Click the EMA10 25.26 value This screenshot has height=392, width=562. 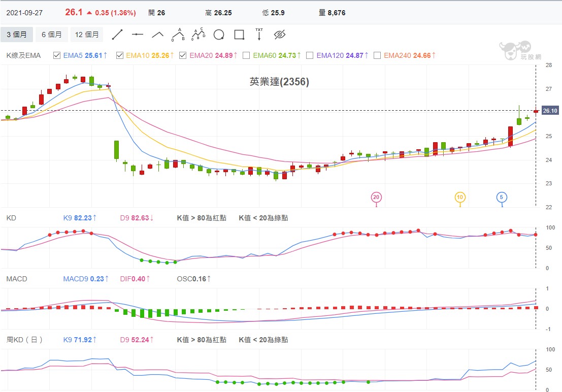click(x=150, y=55)
